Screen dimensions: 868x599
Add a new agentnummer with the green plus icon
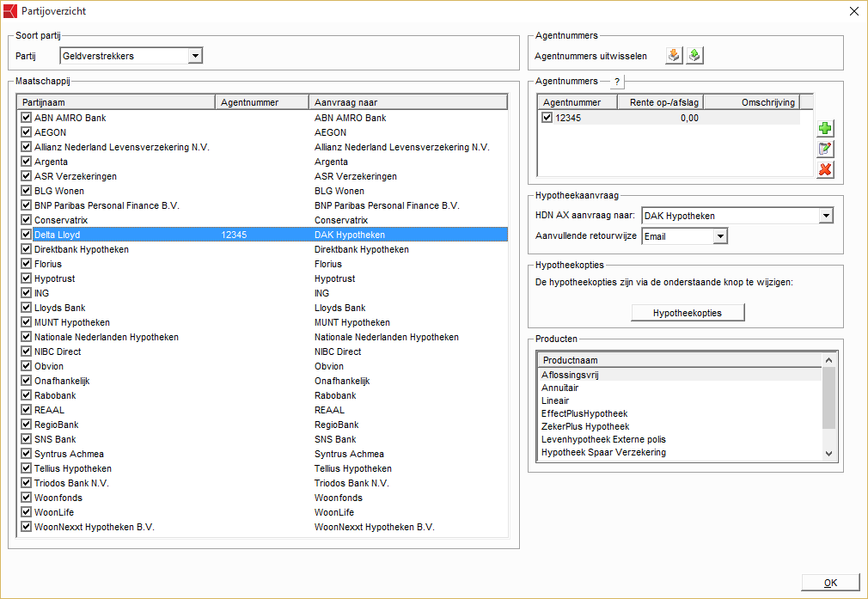pyautogui.click(x=825, y=128)
